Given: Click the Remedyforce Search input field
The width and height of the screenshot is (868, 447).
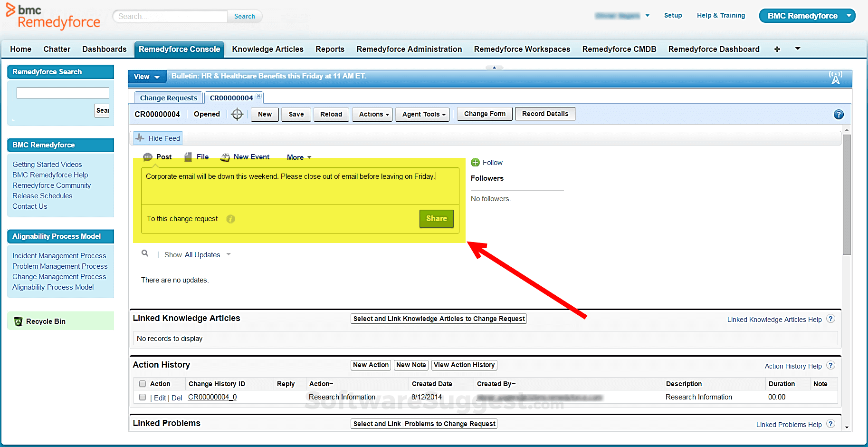Looking at the screenshot, I should 63,93.
